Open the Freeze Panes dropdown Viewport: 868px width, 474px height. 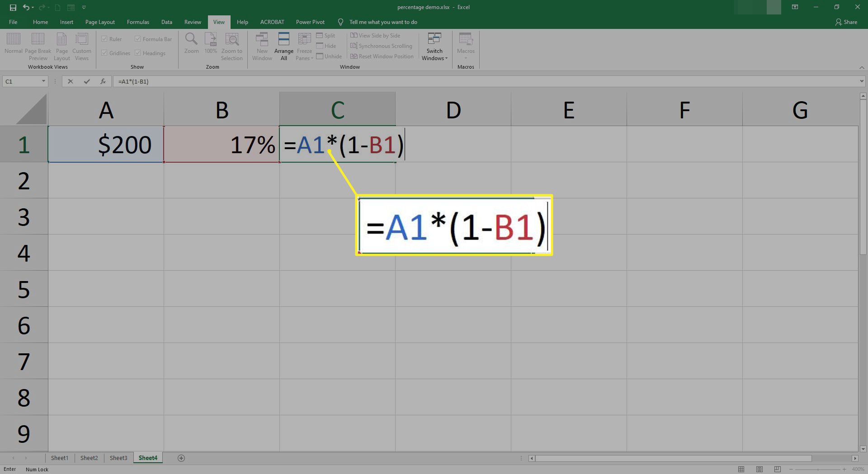(x=304, y=47)
